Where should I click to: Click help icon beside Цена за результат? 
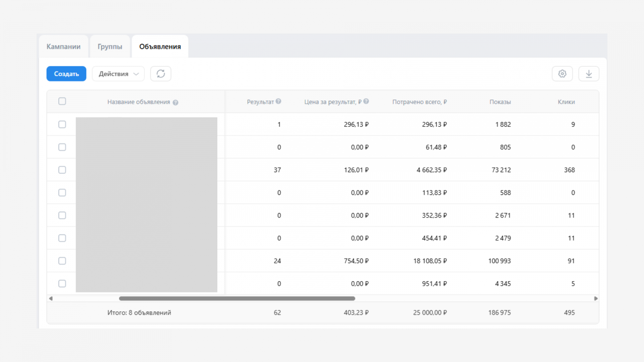pos(366,101)
